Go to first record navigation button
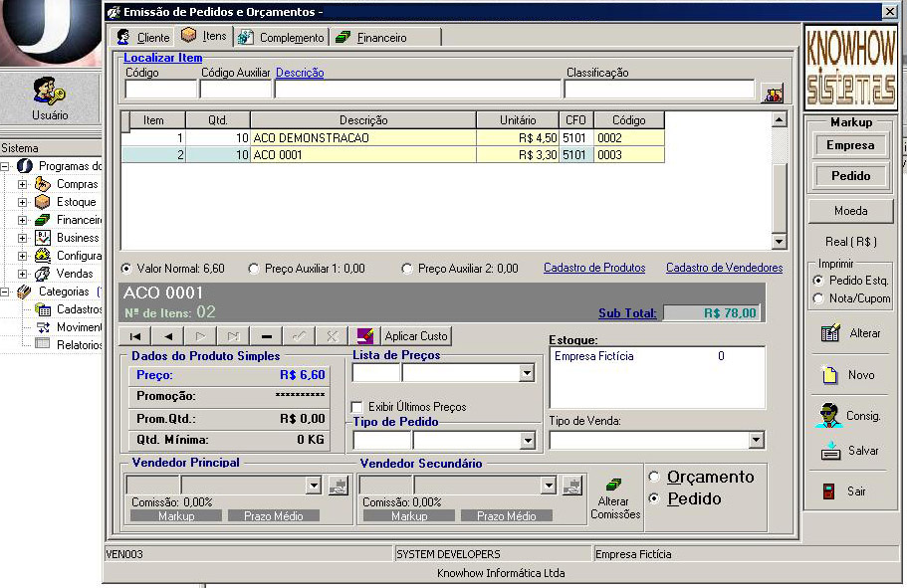Image resolution: width=907 pixels, height=588 pixels. click(134, 336)
